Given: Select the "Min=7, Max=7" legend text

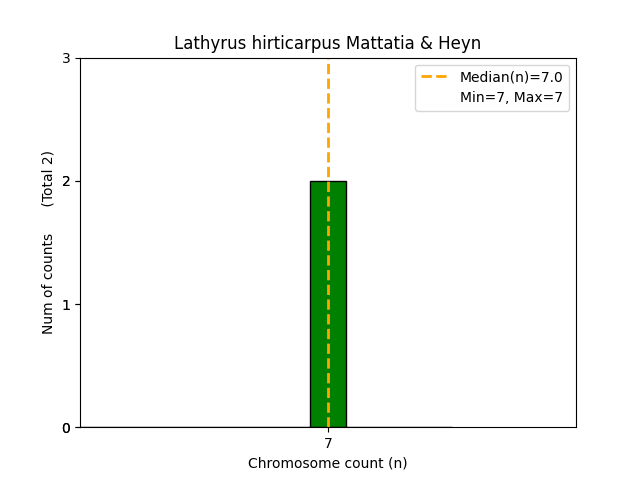Looking at the screenshot, I should [x=510, y=97].
